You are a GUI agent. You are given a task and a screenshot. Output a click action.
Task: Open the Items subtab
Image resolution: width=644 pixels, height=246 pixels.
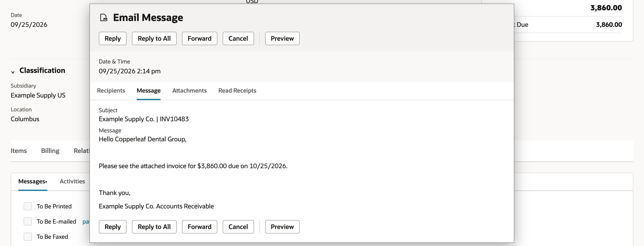click(19, 151)
